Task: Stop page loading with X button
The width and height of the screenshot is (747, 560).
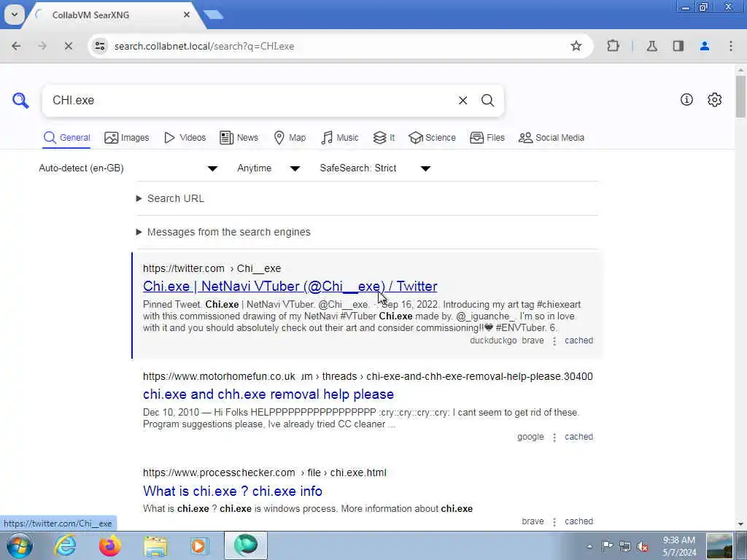Action: [69, 46]
